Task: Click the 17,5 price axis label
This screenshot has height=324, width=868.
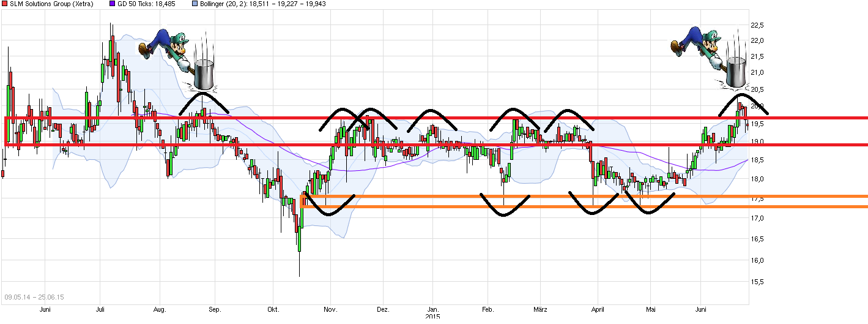Action: pos(757,199)
